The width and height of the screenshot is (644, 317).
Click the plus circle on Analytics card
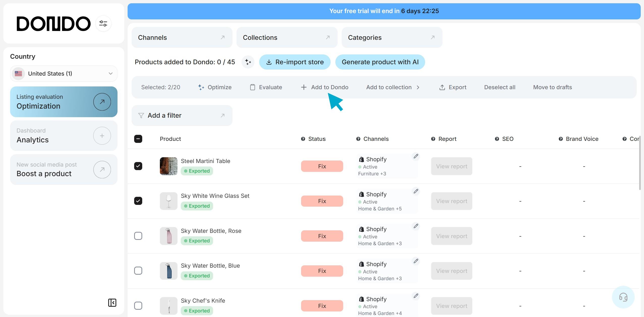(x=102, y=136)
